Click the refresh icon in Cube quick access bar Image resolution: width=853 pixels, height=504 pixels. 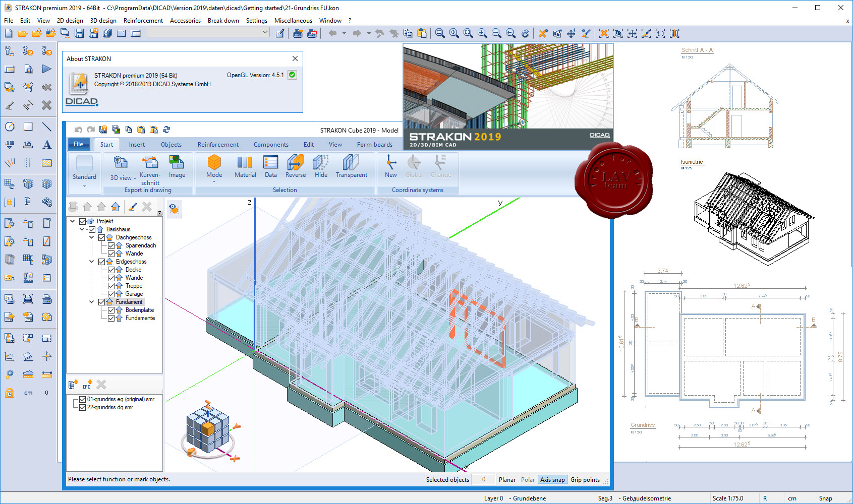click(x=166, y=130)
